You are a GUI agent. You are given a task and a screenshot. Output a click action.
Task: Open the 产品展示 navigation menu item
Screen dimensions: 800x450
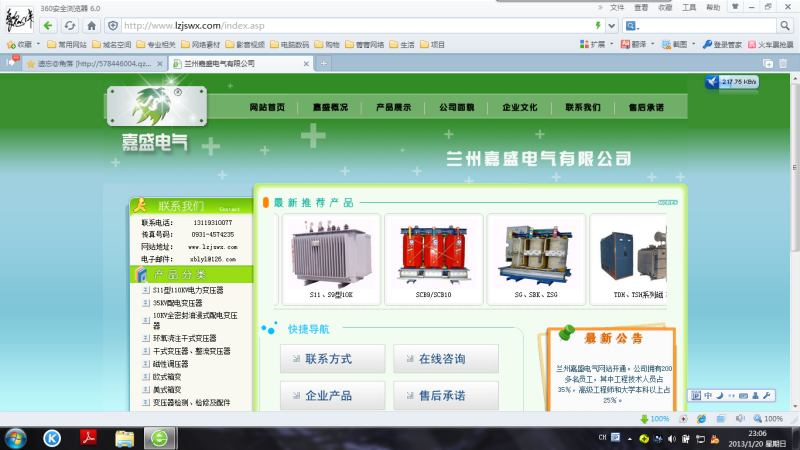[x=393, y=107]
